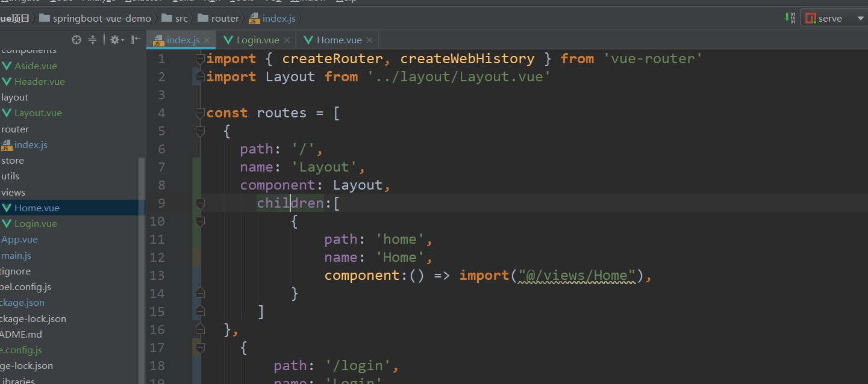Click the 'Layout' name string on line 7
This screenshot has height=384, width=868.
point(324,167)
